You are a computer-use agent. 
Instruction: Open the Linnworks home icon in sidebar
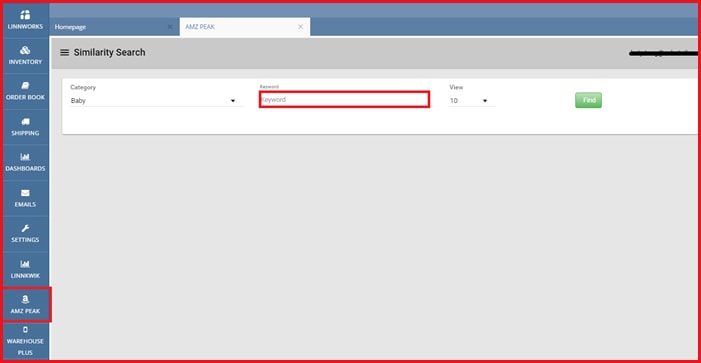point(25,15)
